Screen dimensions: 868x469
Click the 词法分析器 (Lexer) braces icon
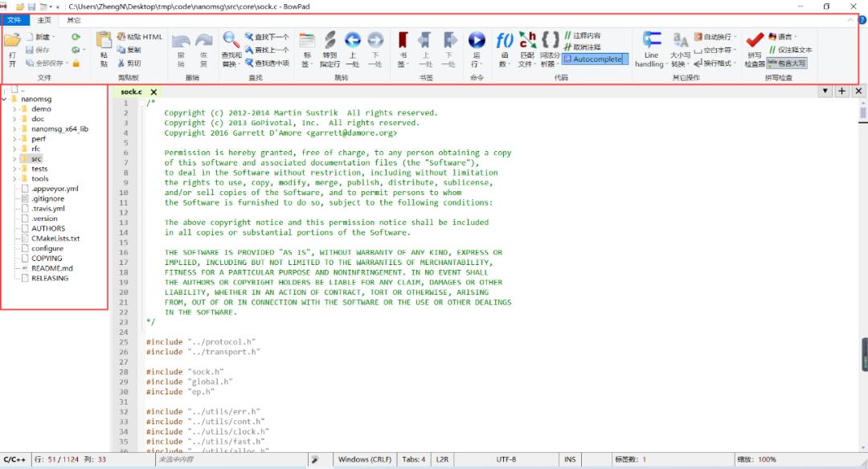(x=550, y=39)
